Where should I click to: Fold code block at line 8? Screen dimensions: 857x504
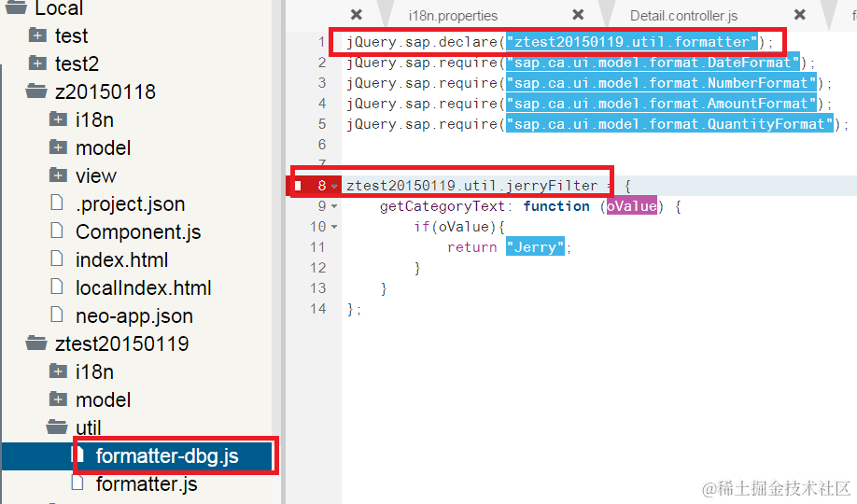pos(334,186)
